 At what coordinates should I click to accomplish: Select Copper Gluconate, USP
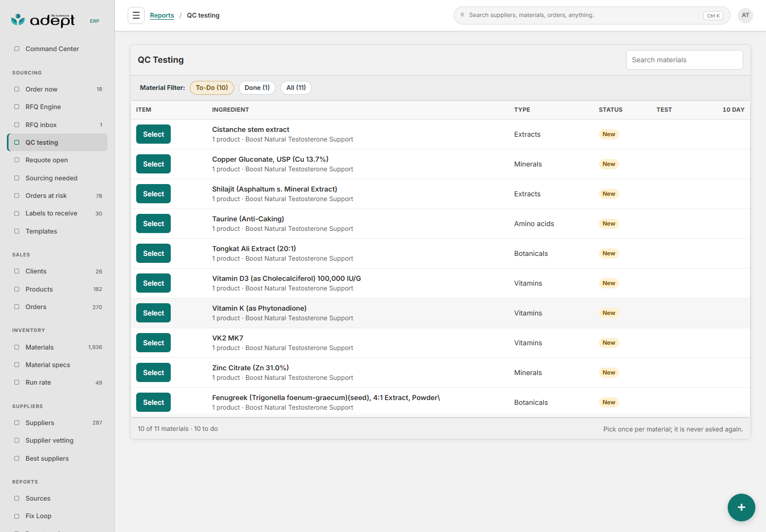[153, 164]
